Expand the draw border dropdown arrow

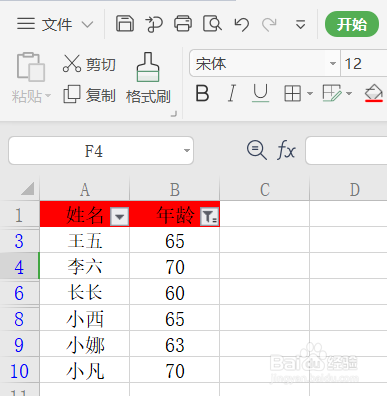(349, 93)
